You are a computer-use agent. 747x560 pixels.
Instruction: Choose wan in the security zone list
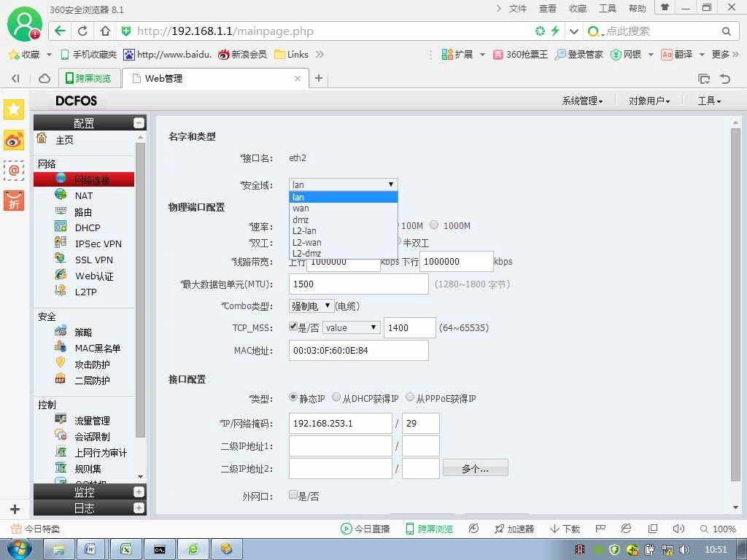point(344,208)
